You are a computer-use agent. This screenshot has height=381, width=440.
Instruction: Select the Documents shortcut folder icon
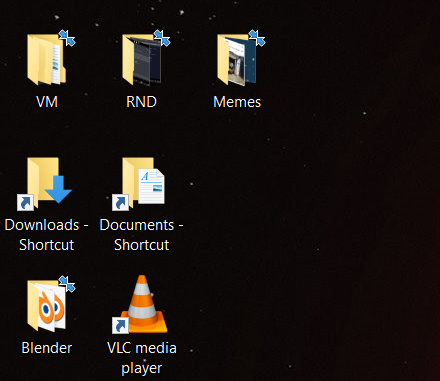(x=138, y=184)
